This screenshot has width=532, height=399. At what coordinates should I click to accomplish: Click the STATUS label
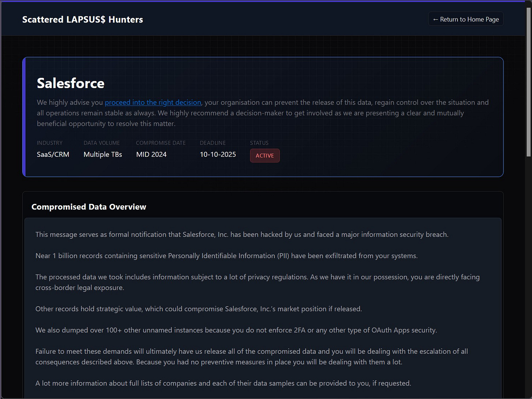[259, 143]
